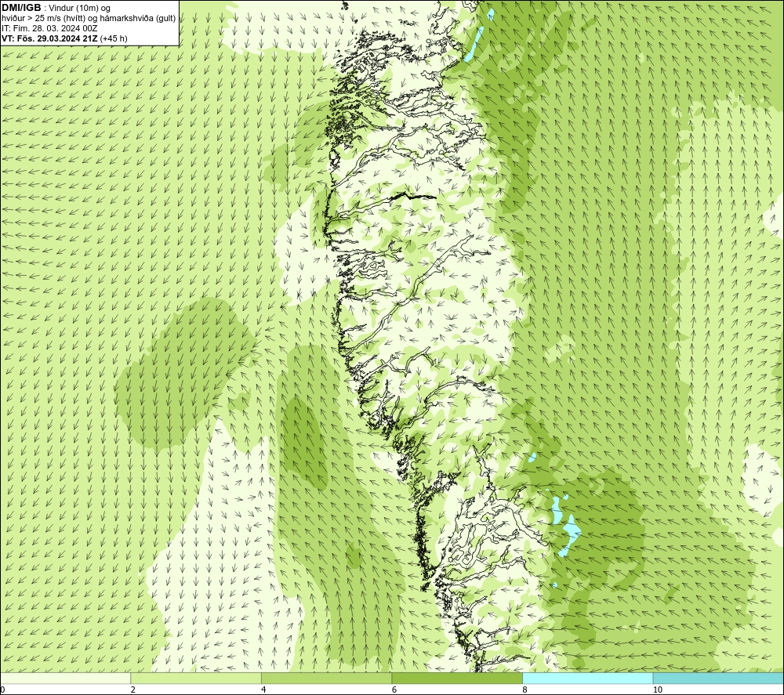
Task: Click the legend scale label "0"
Action: (2, 690)
